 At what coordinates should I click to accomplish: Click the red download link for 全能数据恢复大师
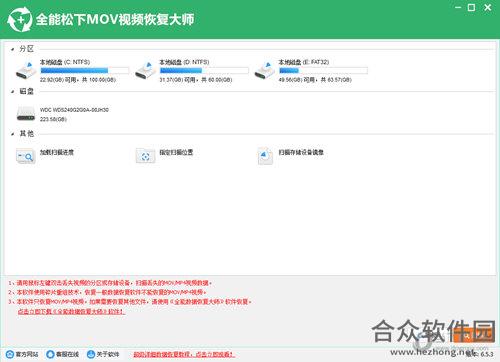71,312
